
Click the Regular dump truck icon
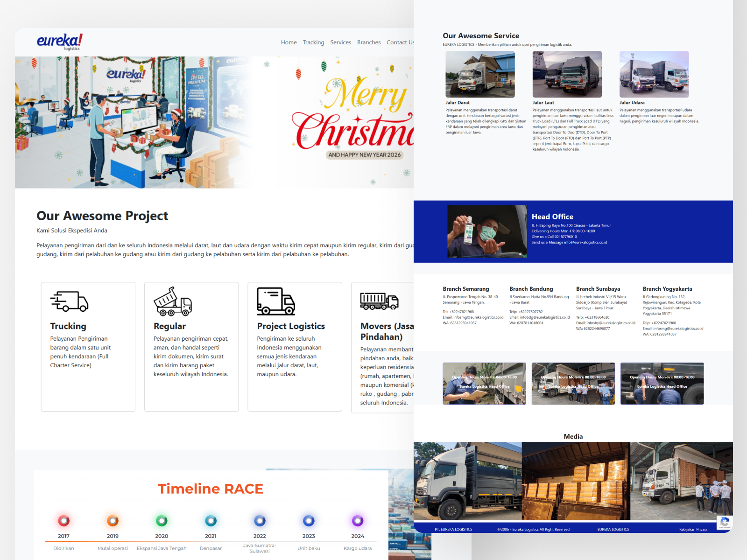pyautogui.click(x=172, y=301)
